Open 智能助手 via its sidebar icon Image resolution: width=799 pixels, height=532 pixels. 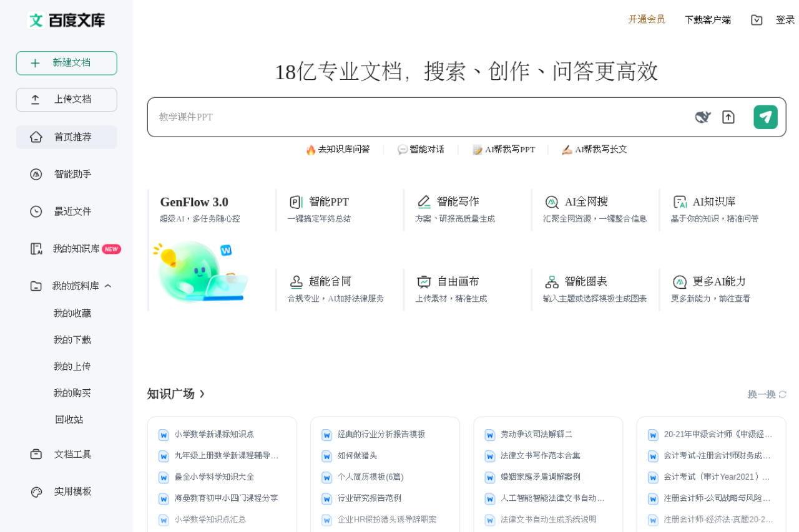click(x=36, y=175)
